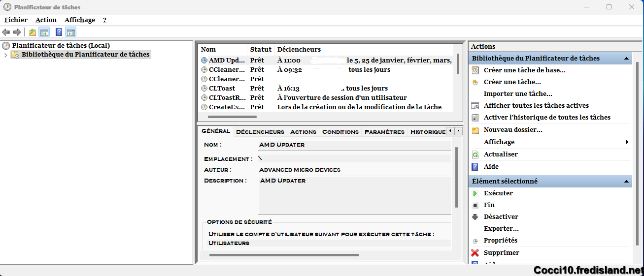Click the task list vertical scrollbar
The image size is (644, 276).
[458, 64]
